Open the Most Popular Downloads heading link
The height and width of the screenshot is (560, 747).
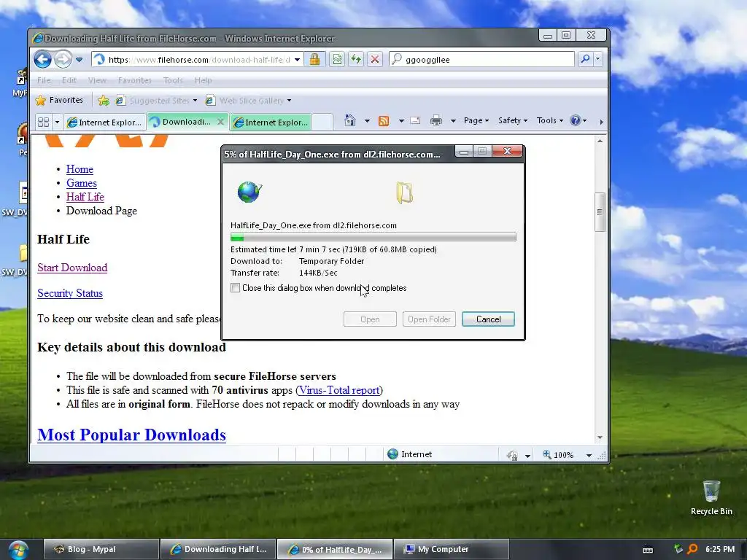pyautogui.click(x=132, y=435)
